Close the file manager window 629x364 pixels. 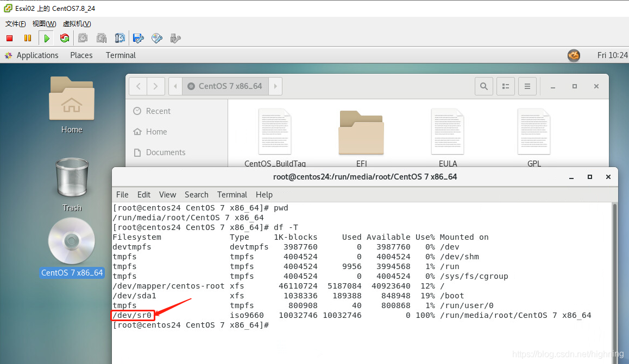click(596, 86)
